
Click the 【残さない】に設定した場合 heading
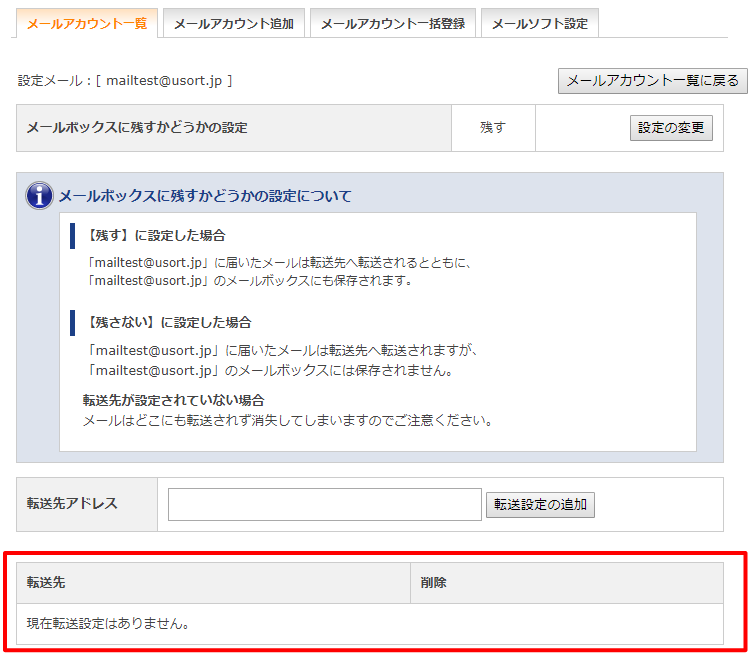pyautogui.click(x=168, y=323)
